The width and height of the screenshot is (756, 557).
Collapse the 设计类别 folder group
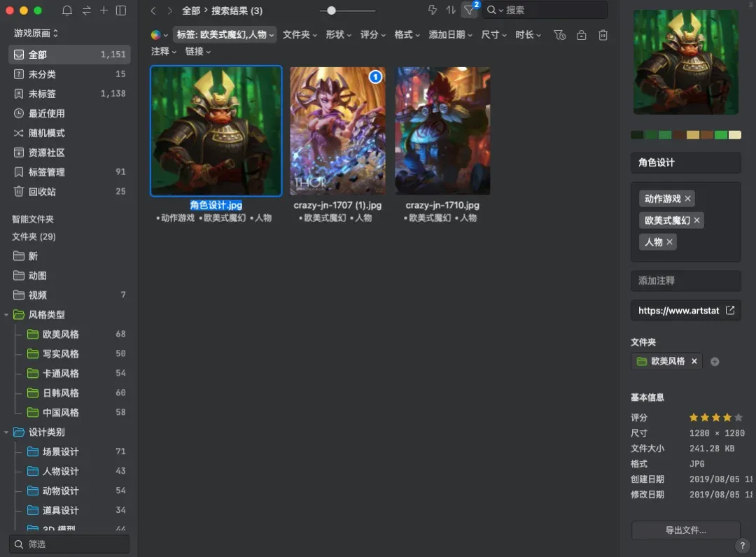pyautogui.click(x=6, y=432)
